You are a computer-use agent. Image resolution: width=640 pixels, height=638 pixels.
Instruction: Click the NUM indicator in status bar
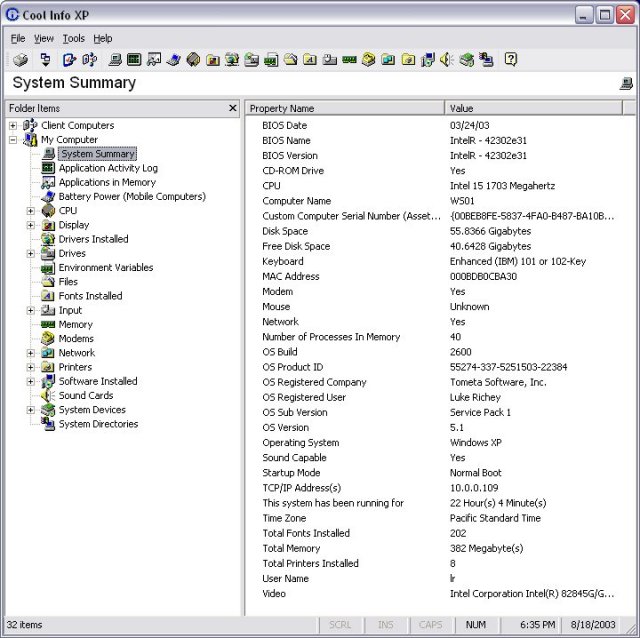pos(476,625)
